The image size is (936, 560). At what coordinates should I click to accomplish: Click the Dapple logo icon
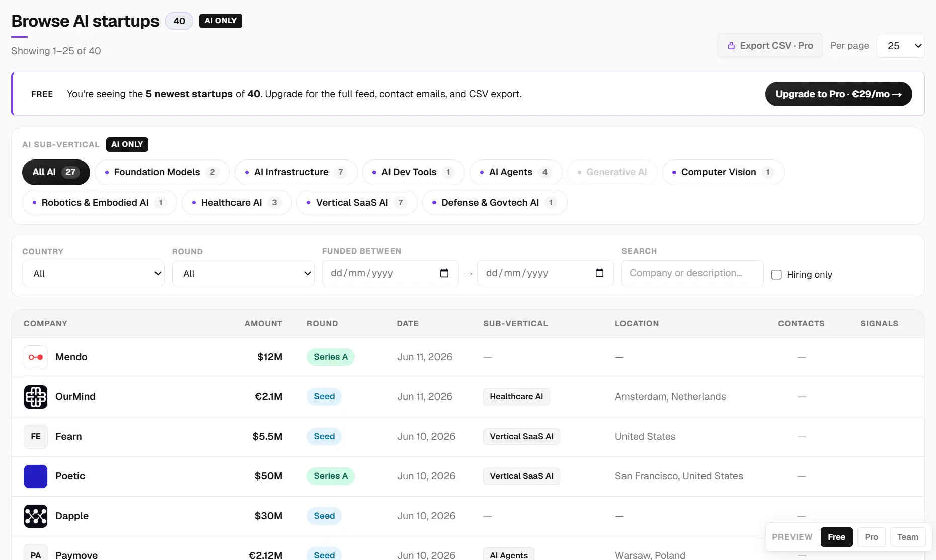(36, 516)
